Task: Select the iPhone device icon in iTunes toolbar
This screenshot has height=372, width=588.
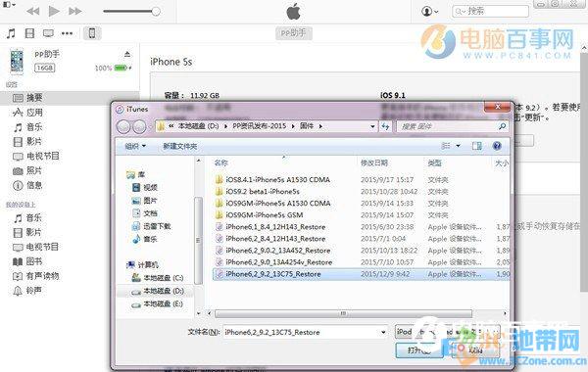Action: tap(92, 33)
